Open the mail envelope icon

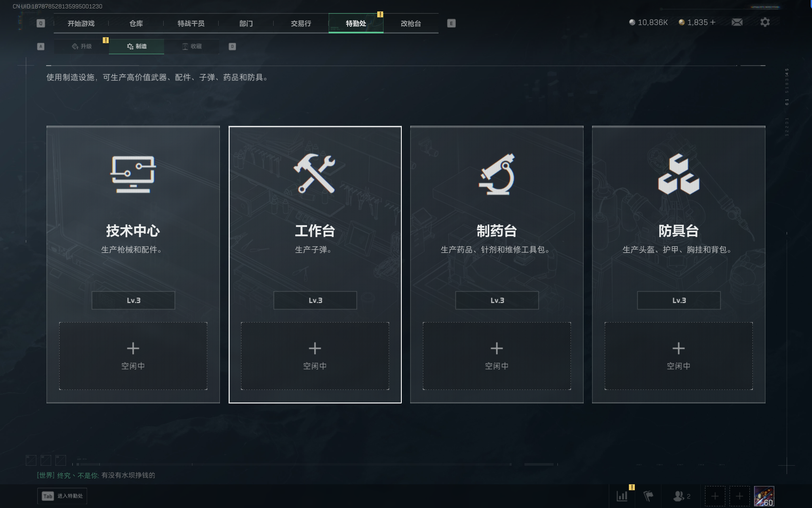coord(737,22)
